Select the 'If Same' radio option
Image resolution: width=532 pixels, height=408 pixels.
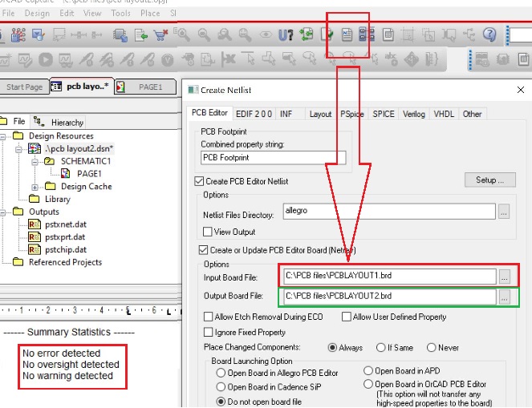[x=382, y=347]
